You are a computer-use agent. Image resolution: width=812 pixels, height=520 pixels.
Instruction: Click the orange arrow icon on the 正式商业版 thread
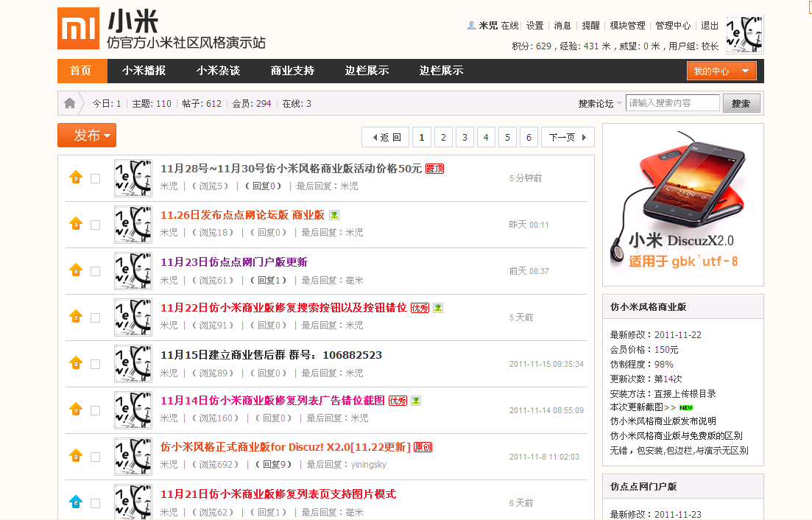[x=76, y=456]
